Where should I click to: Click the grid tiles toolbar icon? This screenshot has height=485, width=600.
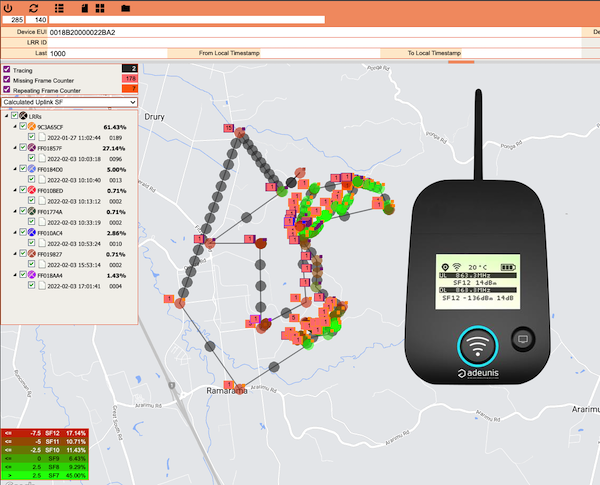point(100,7)
